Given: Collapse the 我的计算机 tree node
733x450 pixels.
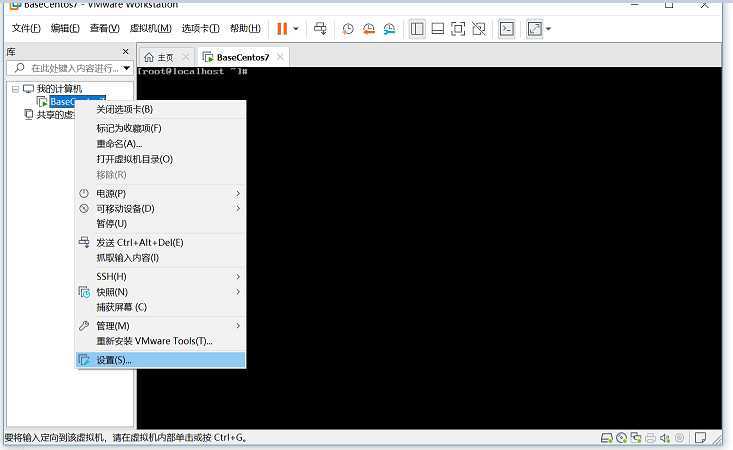Looking at the screenshot, I should pyautogui.click(x=15, y=89).
